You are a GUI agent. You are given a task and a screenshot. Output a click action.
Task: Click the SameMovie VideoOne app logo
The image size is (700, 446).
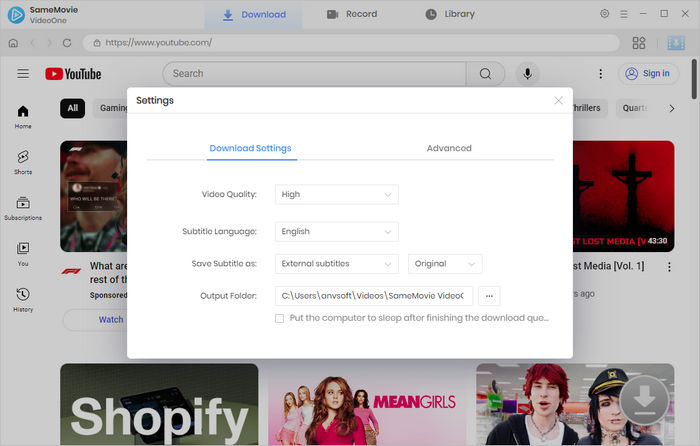click(16, 14)
